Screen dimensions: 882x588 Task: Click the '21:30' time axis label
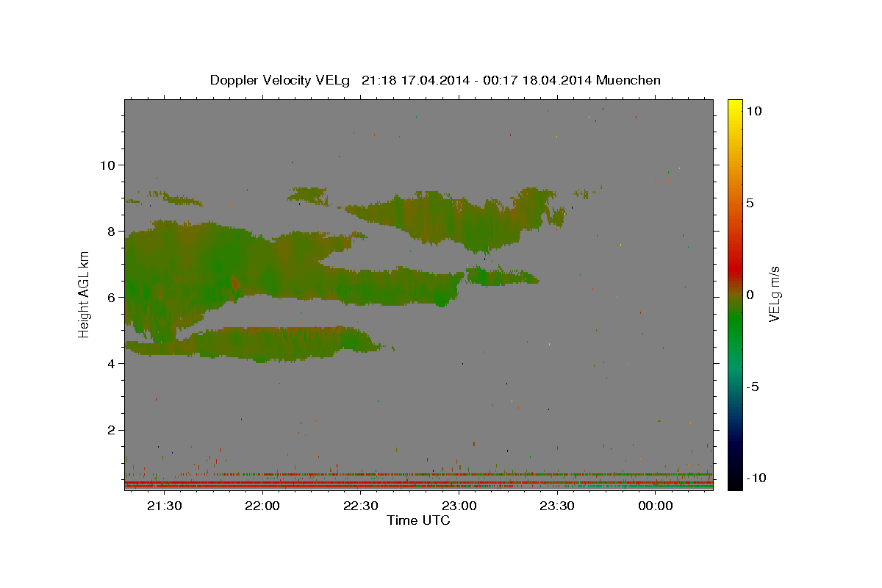(x=164, y=506)
